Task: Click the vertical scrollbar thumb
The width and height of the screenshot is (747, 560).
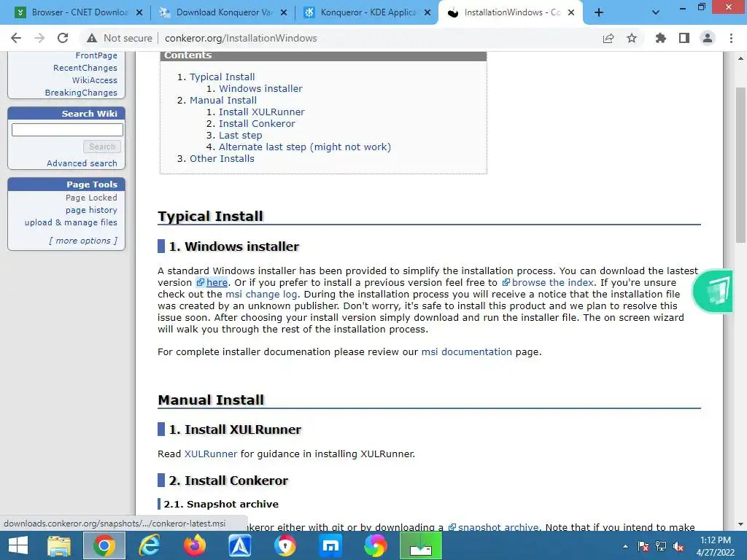Action: pos(740,166)
